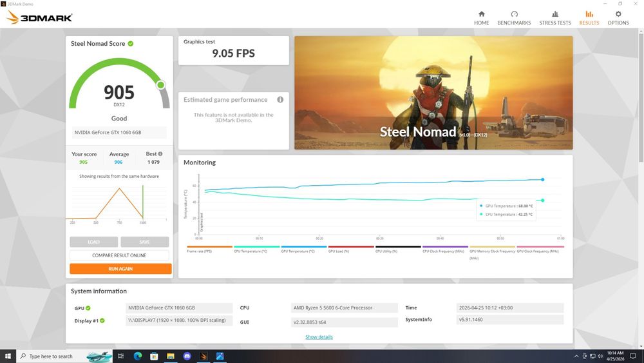Click the 9.05 FPS graphics test value
The image size is (644, 363).
tap(233, 54)
